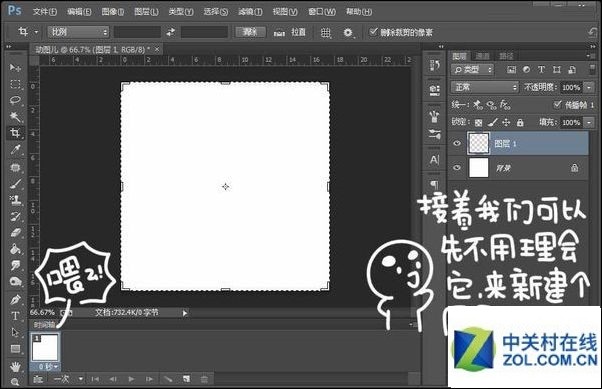Screen dimensions: 602x389
Task: Select frame 1 thumbnail in timeline
Action: (45, 347)
